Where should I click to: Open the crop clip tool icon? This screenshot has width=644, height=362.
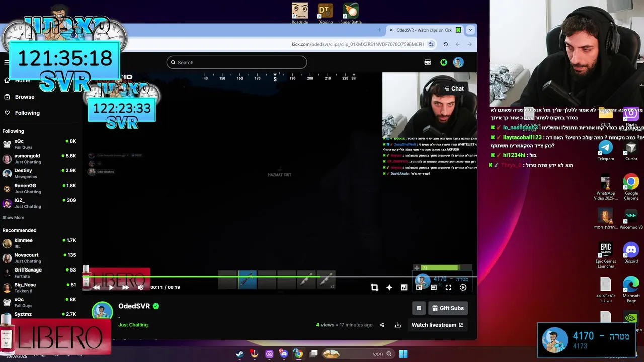click(374, 287)
